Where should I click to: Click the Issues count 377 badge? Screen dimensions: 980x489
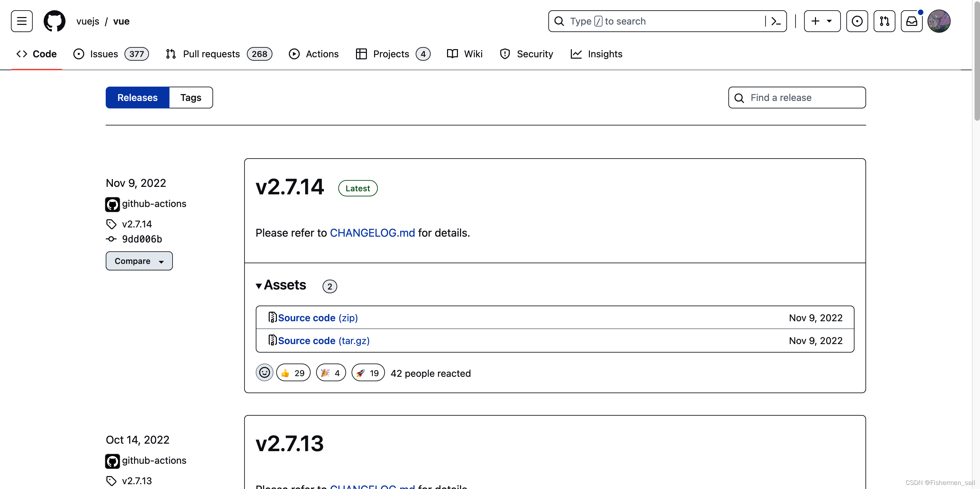click(x=137, y=54)
